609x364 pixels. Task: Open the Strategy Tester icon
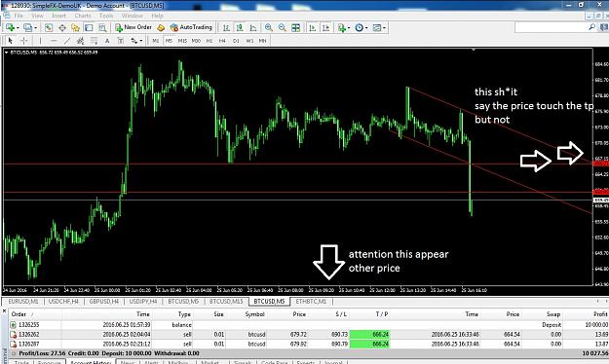point(102,27)
